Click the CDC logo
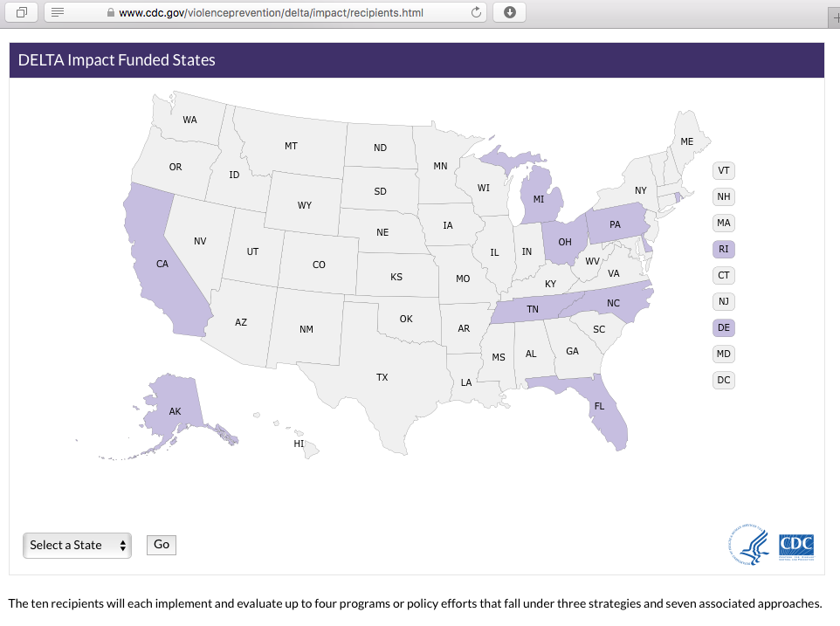Screen dimensions: 840x626 point(796,546)
